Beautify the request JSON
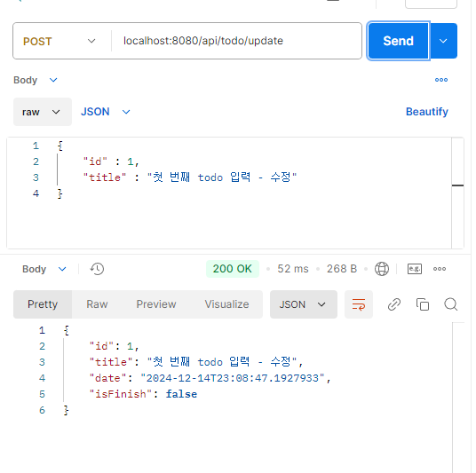 [x=427, y=112]
